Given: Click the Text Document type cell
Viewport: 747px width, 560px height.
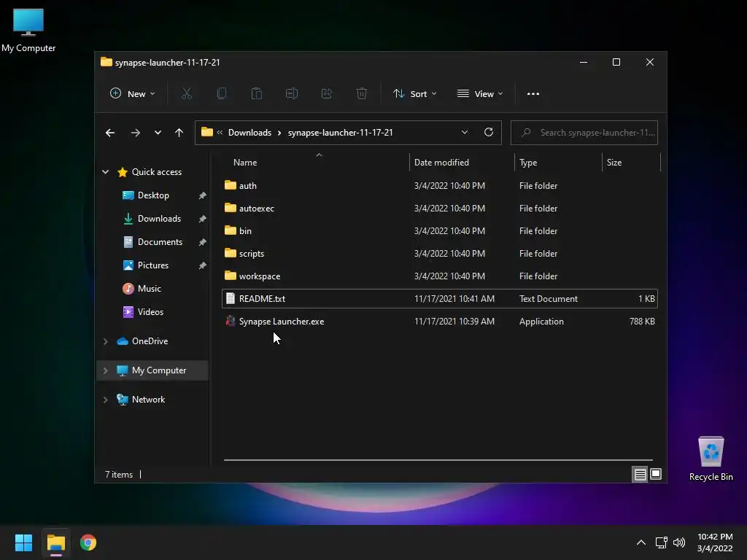Looking at the screenshot, I should 549,298.
